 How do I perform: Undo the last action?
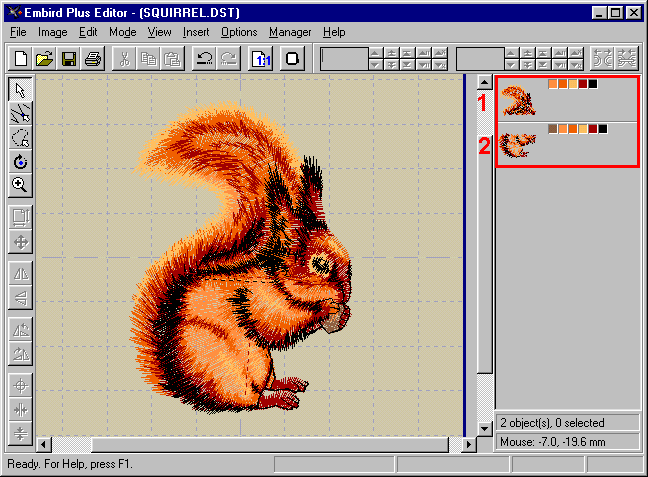205,59
